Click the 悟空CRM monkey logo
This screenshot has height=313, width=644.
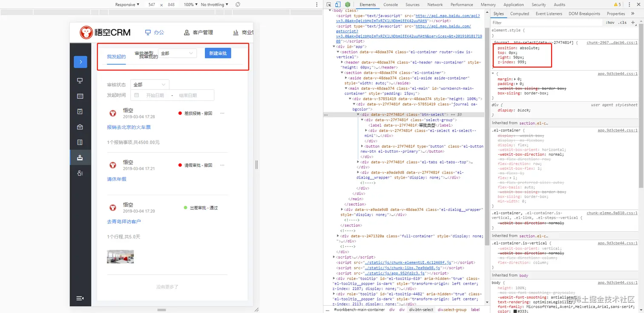pyautogui.click(x=86, y=32)
